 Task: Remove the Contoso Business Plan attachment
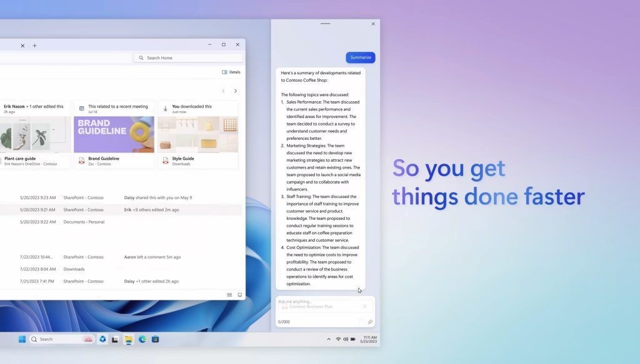365,307
